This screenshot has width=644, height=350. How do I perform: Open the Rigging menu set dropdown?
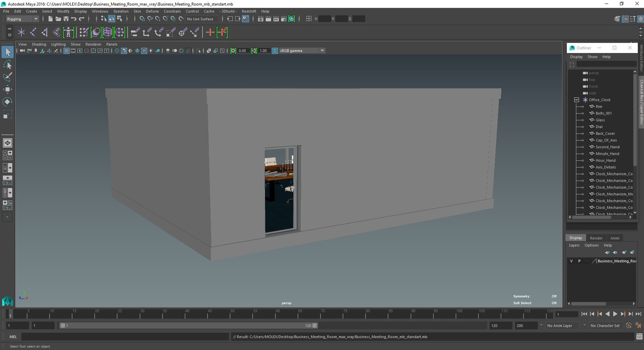point(22,19)
